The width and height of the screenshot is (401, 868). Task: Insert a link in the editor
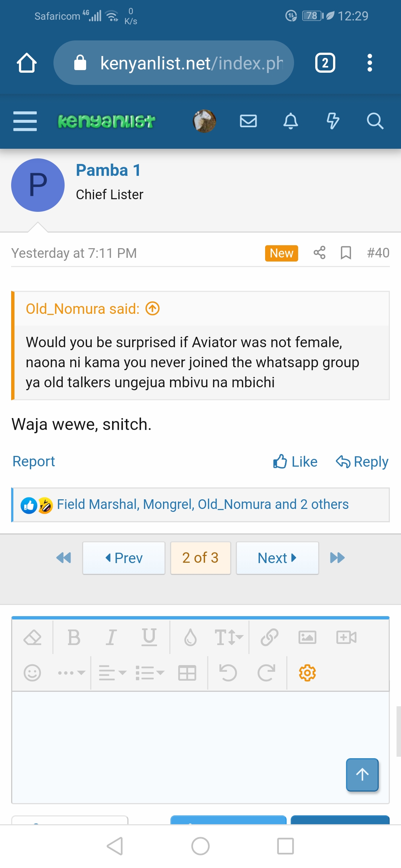point(269,638)
